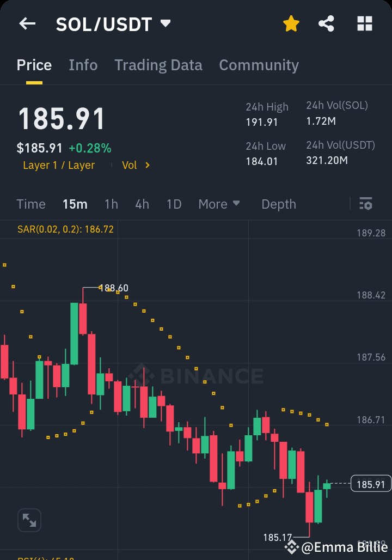The width and height of the screenshot is (392, 560).
Task: Tap the 185.91 price axis marker
Action: click(x=371, y=484)
